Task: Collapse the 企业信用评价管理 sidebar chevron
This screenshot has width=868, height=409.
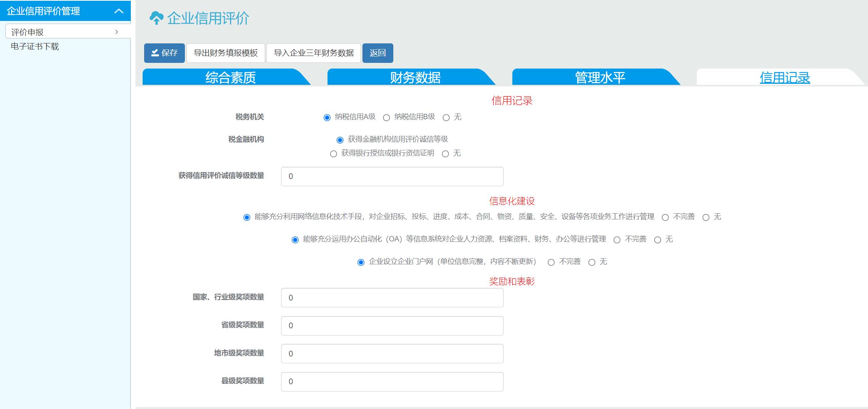Action: point(119,11)
